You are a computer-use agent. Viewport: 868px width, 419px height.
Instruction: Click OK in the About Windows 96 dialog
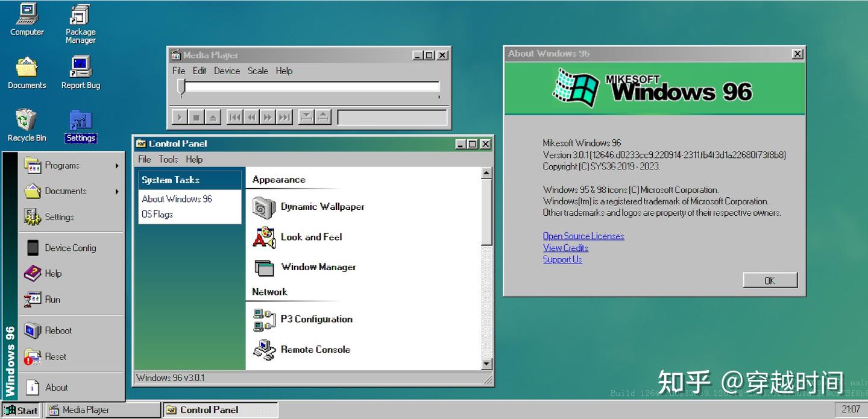click(770, 280)
